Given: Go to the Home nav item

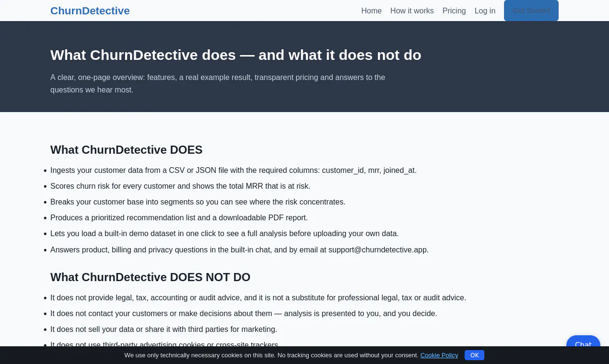Looking at the screenshot, I should 372,11.
